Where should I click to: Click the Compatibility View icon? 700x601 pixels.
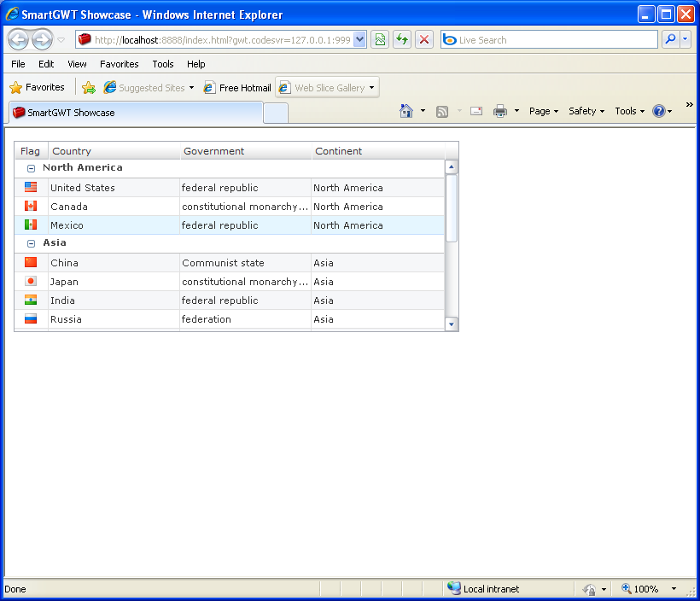coord(380,40)
